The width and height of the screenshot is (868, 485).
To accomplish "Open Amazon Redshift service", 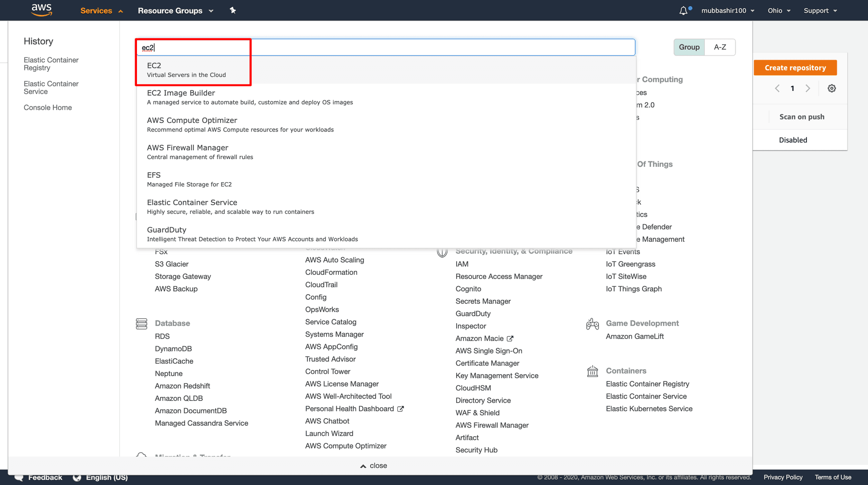I will click(x=182, y=386).
